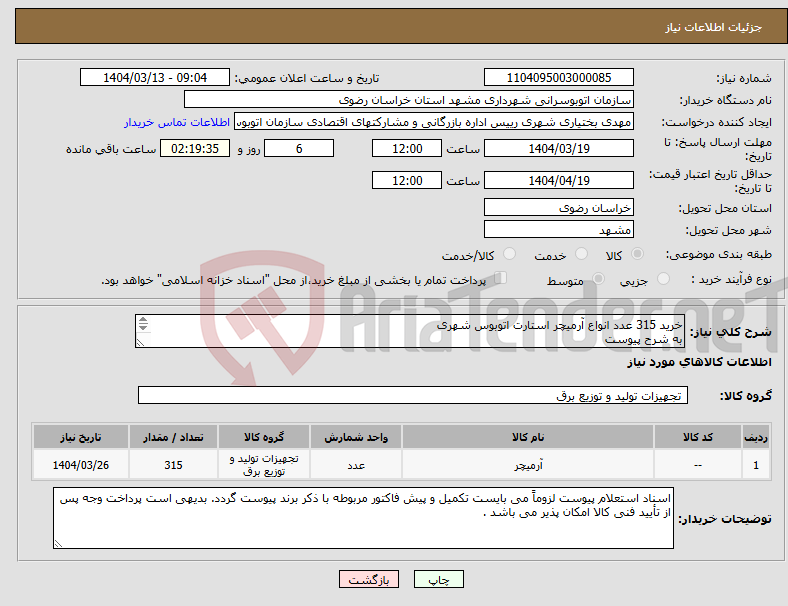Click the buyer organization name field
This screenshot has width=788, height=606.
tap(409, 99)
